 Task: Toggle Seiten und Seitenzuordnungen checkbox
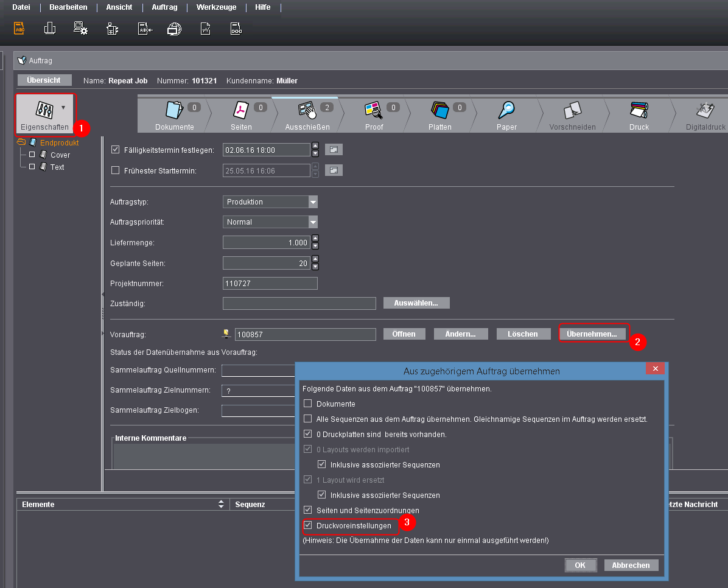(x=308, y=510)
